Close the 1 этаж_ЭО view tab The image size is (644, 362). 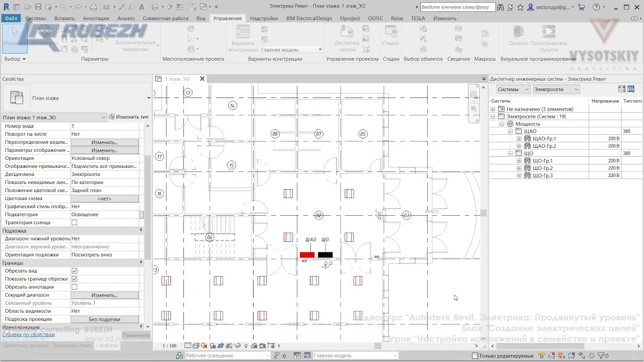click(x=202, y=79)
